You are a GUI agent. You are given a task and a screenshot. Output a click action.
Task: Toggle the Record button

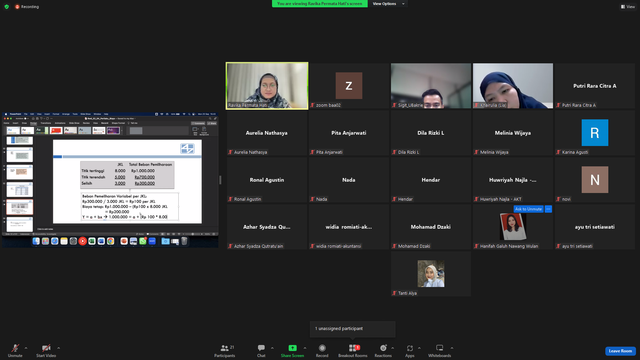[x=322, y=351]
